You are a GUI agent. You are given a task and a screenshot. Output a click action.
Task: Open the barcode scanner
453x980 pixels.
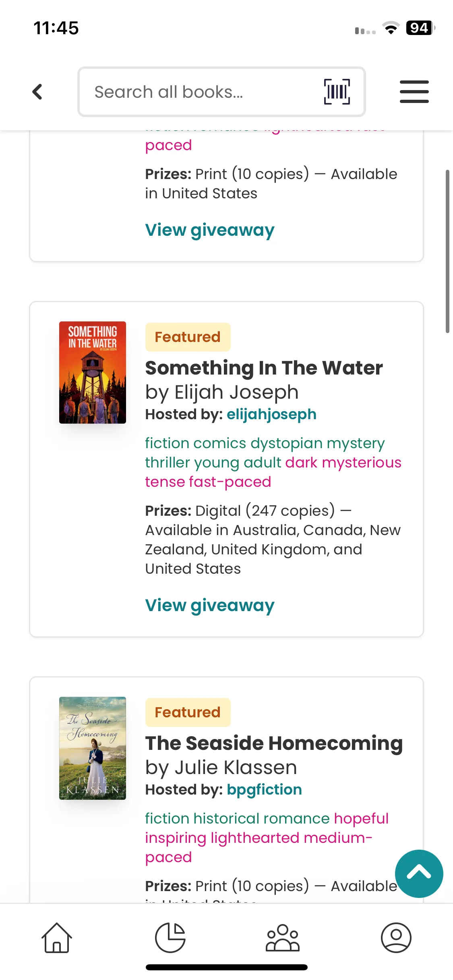[x=337, y=92]
